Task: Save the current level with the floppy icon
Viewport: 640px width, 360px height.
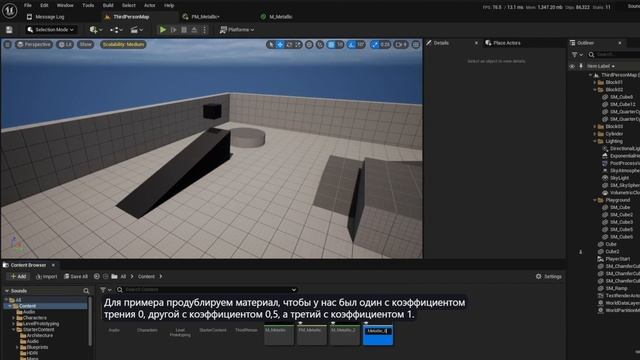Action: coord(9,30)
